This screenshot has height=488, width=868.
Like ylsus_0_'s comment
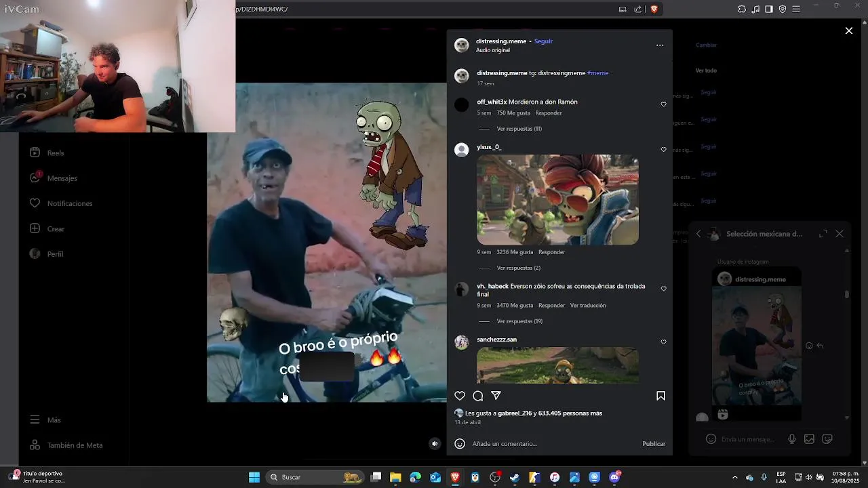click(x=664, y=149)
